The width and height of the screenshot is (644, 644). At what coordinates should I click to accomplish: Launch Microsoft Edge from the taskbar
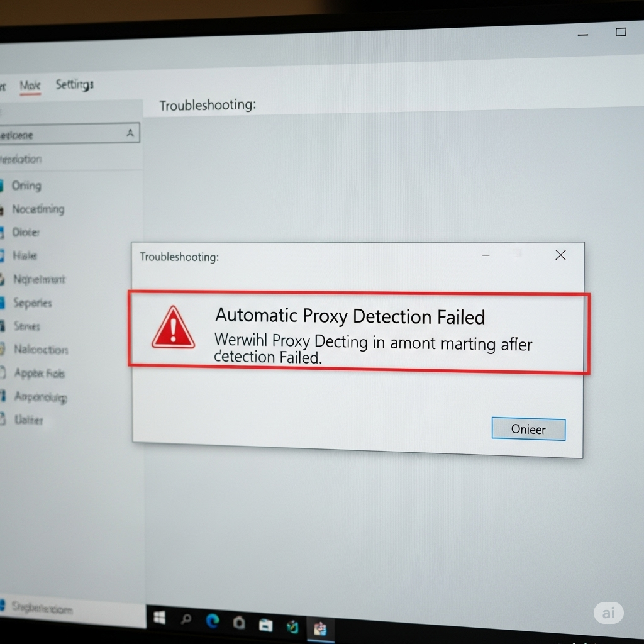pyautogui.click(x=213, y=621)
